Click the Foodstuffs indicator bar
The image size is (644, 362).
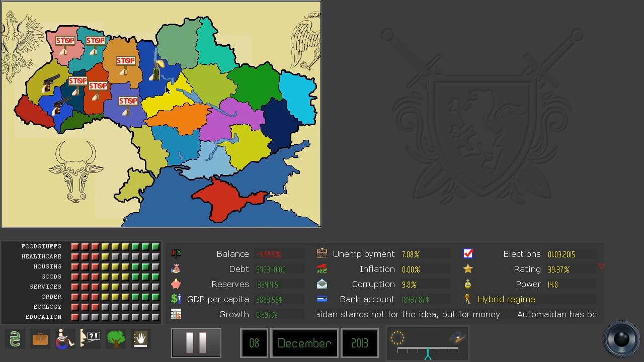pos(115,246)
